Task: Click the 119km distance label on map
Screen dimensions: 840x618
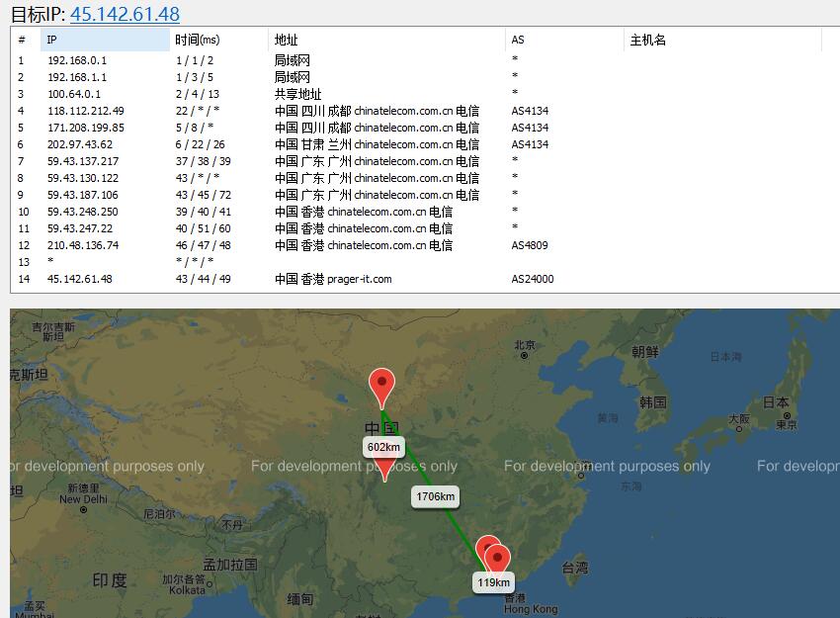Action: pyautogui.click(x=494, y=582)
